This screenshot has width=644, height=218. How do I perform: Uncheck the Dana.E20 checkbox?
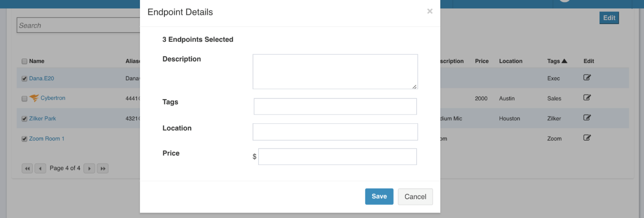[24, 79]
